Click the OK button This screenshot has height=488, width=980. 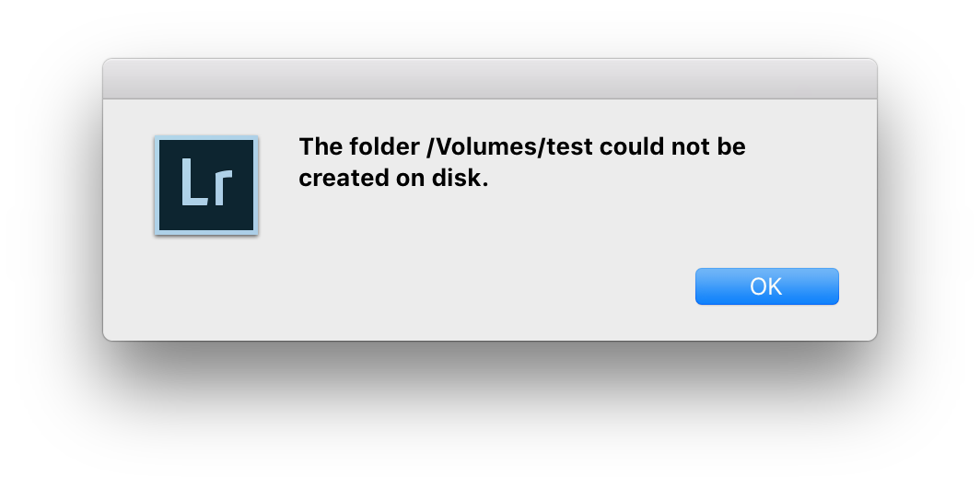pyautogui.click(x=766, y=286)
